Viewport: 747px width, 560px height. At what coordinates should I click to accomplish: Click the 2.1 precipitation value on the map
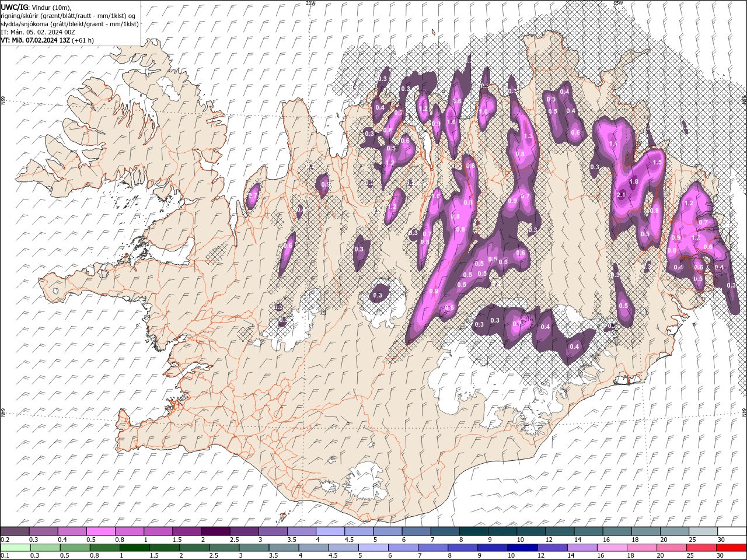[x=621, y=195]
